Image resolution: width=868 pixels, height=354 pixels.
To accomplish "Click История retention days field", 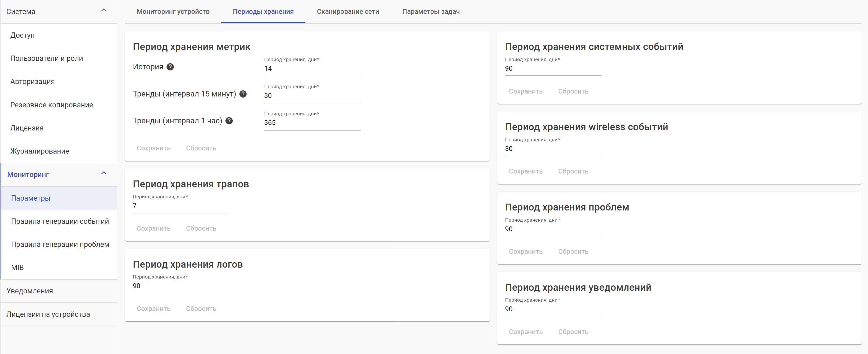I will click(x=312, y=69).
